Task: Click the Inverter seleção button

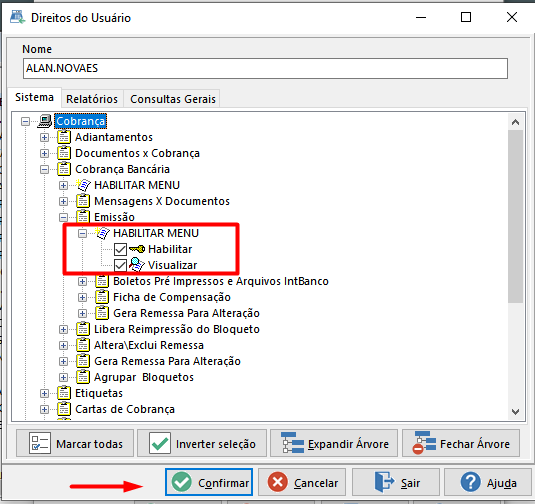Action: 202,443
